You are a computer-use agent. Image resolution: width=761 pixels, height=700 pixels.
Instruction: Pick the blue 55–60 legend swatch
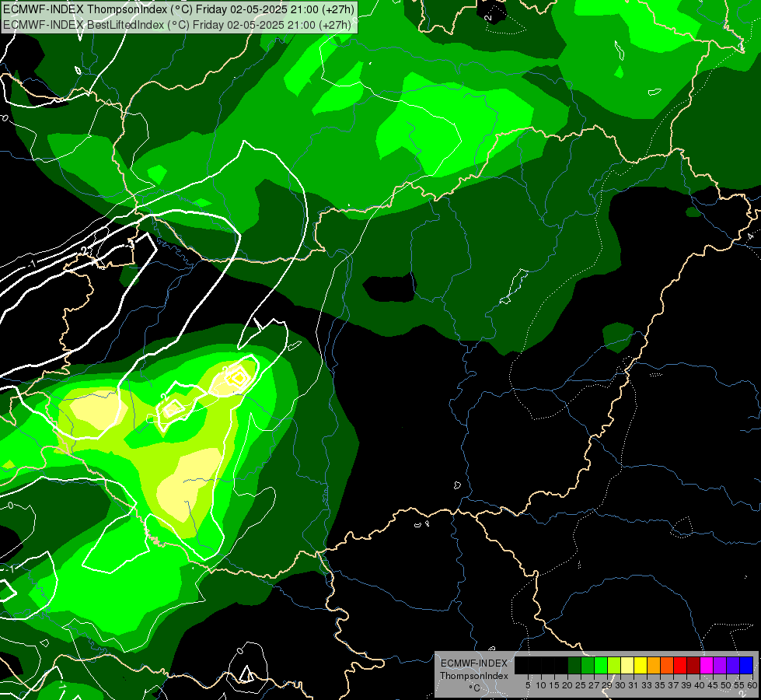[746, 665]
